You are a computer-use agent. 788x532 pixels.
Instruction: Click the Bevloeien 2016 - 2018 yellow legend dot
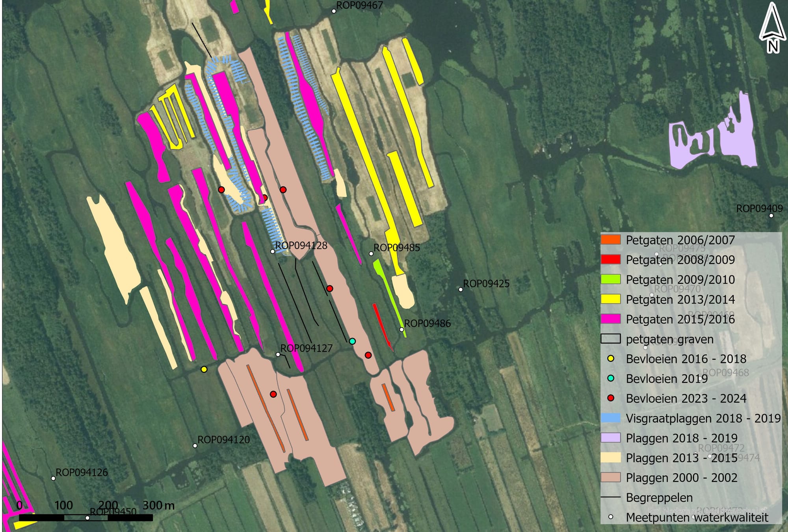click(611, 359)
